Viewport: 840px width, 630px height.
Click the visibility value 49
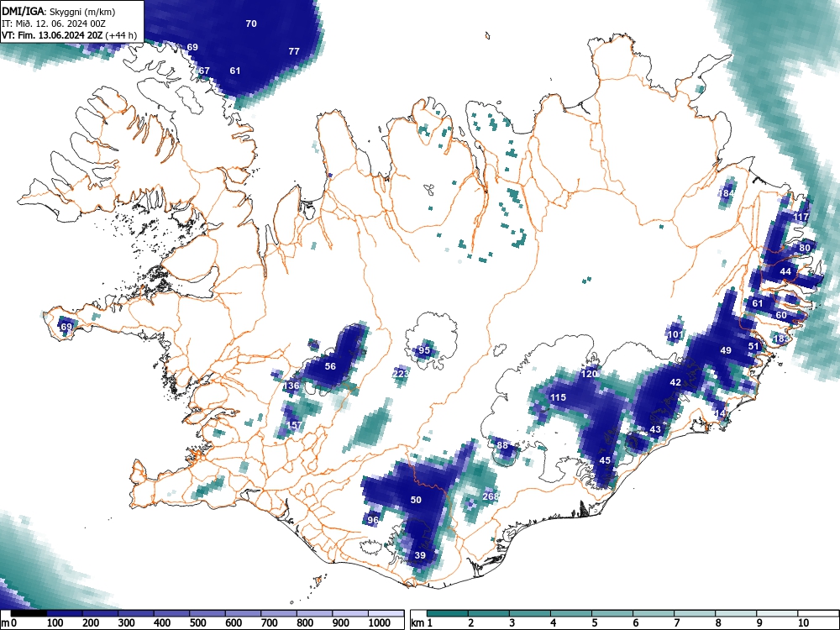click(x=726, y=350)
